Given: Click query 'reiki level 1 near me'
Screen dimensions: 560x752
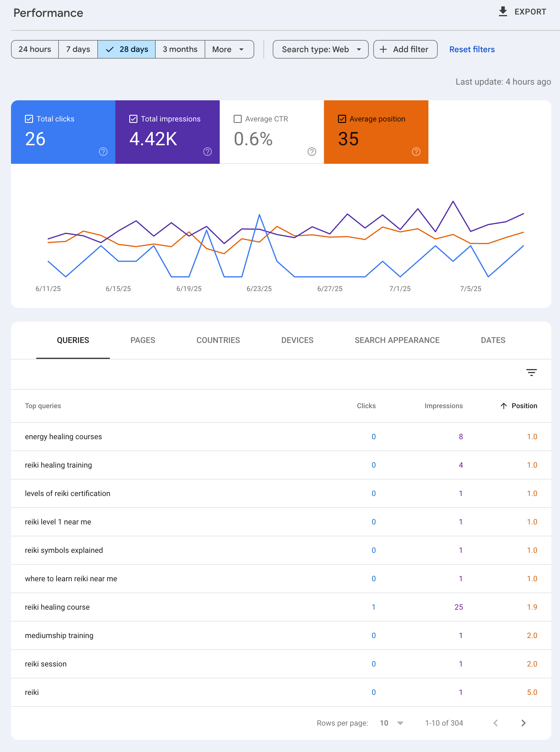Looking at the screenshot, I should coord(58,522).
